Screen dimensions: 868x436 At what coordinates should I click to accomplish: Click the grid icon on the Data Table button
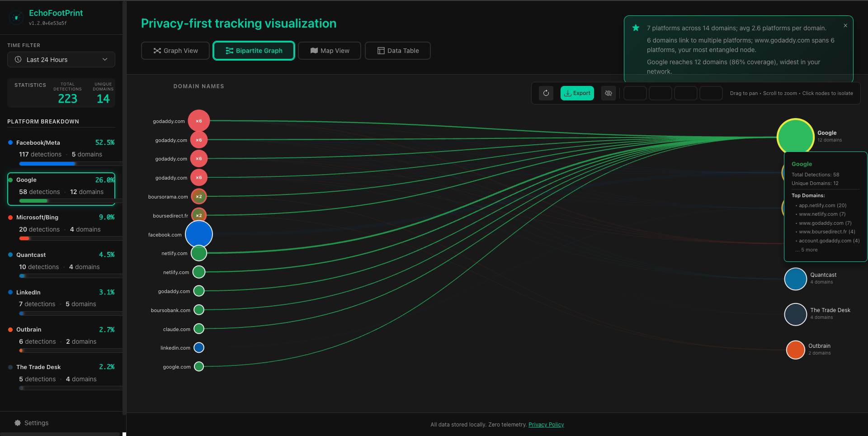[x=381, y=51]
